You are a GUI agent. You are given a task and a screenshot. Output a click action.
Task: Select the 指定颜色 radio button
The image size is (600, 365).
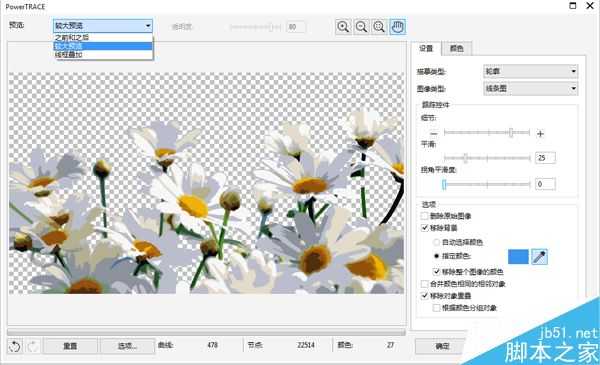coord(436,256)
